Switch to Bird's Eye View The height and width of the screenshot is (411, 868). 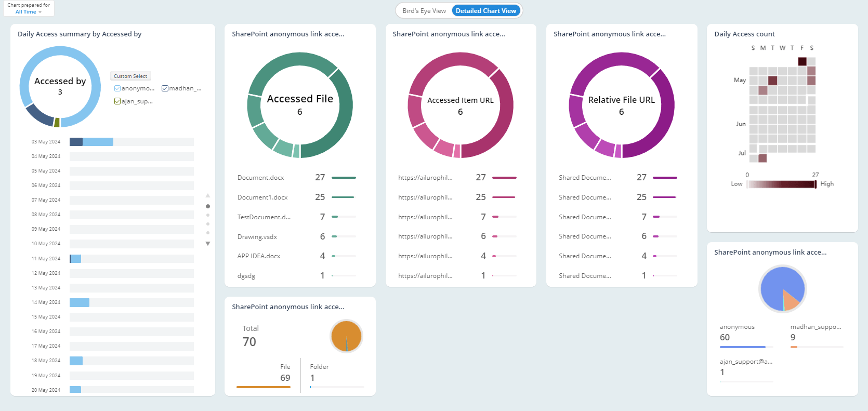[x=424, y=11]
